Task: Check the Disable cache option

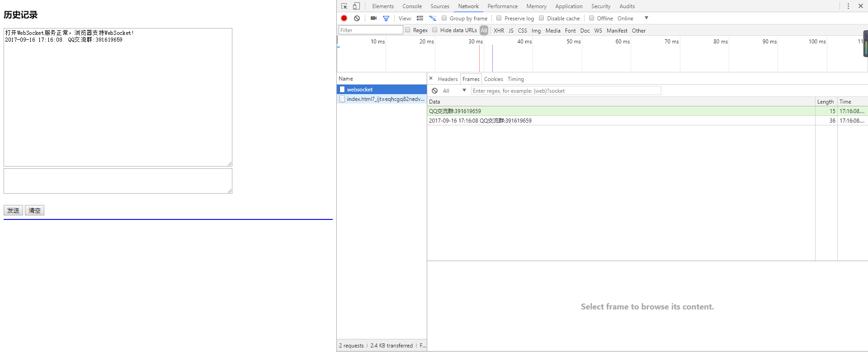Action: pos(542,18)
